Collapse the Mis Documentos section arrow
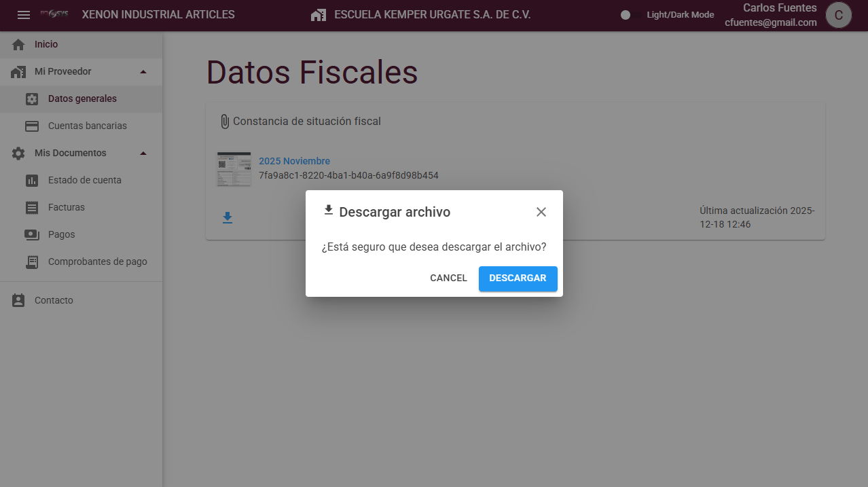The width and height of the screenshot is (868, 487). click(143, 154)
